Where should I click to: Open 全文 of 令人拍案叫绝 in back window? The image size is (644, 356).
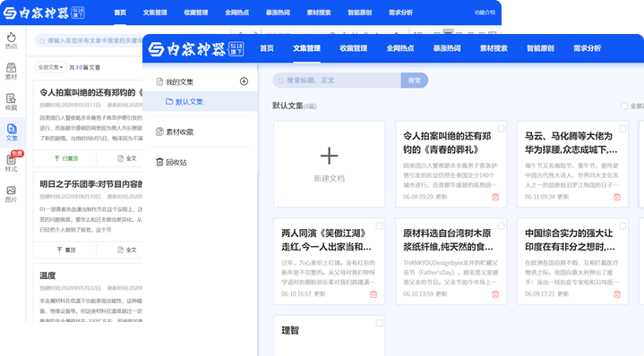[127, 158]
